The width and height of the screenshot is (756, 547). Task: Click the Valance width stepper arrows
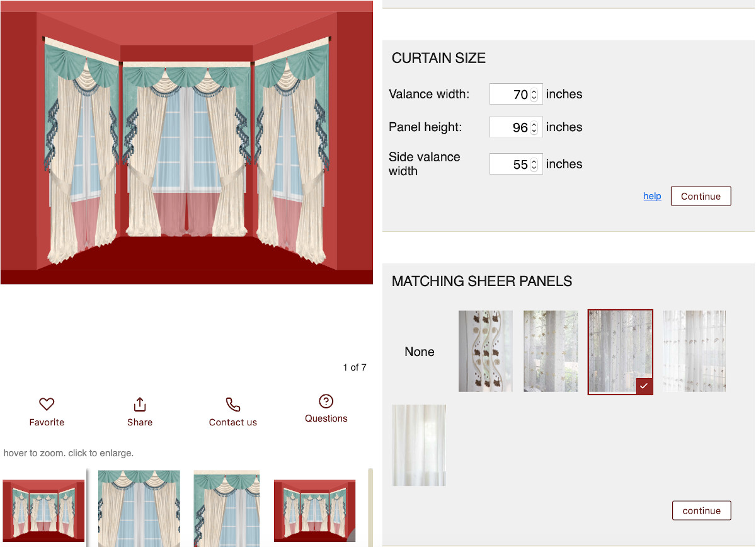coord(534,95)
